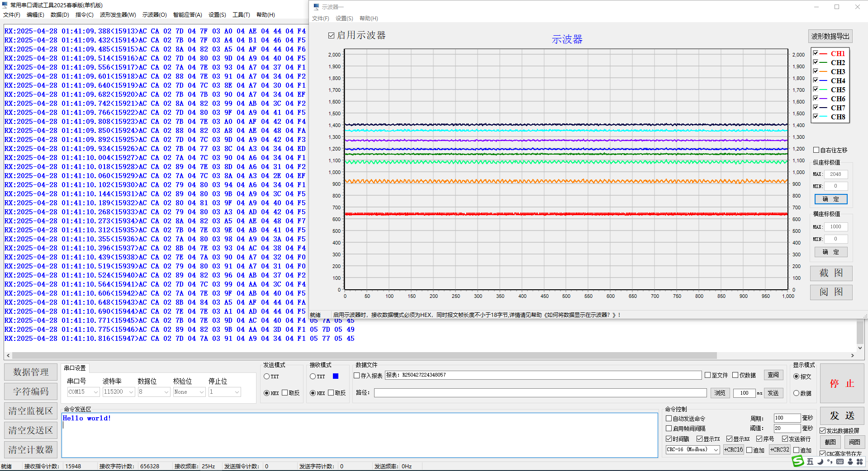The height and width of the screenshot is (471, 868).
Task: Hide the CH3 channel trace
Action: coord(816,71)
